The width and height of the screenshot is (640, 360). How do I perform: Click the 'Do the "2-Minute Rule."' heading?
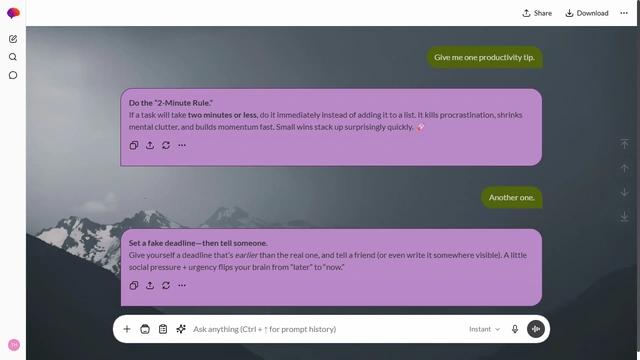(171, 103)
